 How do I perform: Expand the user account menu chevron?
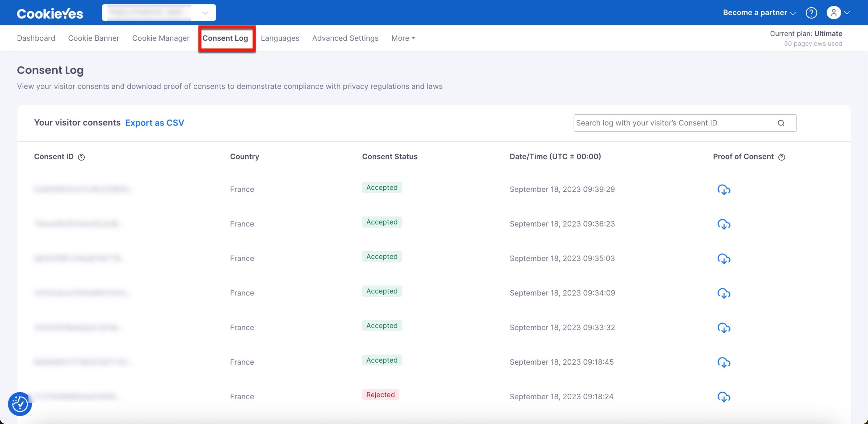(847, 13)
